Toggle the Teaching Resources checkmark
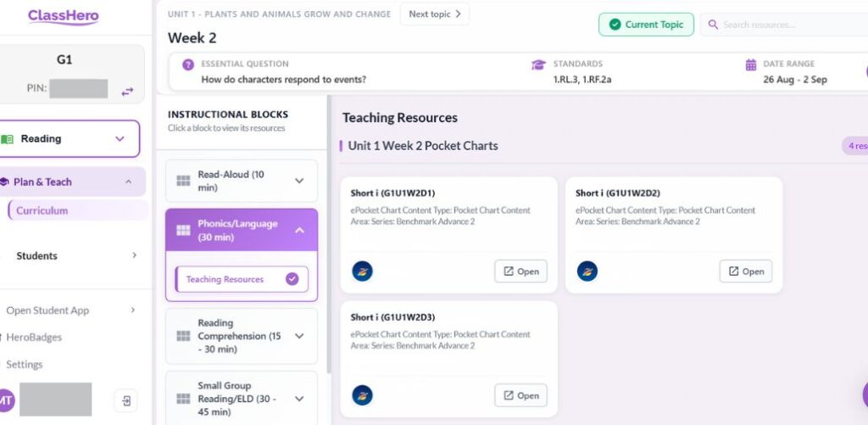This screenshot has width=868, height=425. [x=292, y=279]
